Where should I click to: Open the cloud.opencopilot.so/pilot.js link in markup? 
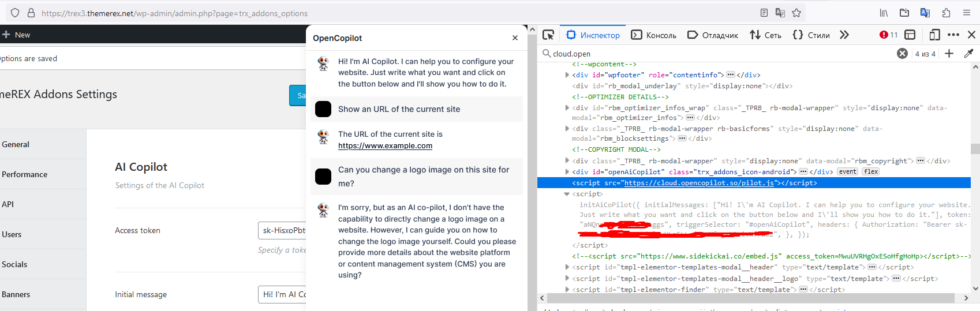(x=699, y=183)
